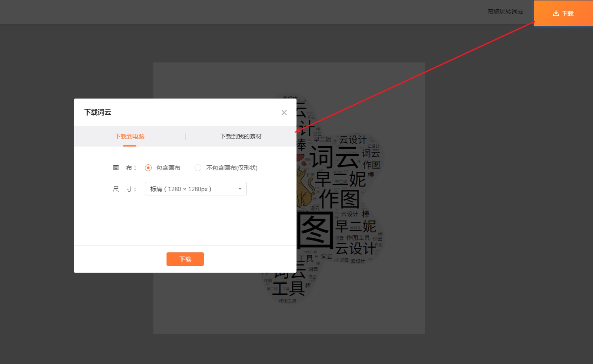Click the close X icon on the dialog
Image resolution: width=593 pixels, height=364 pixels.
(x=284, y=112)
